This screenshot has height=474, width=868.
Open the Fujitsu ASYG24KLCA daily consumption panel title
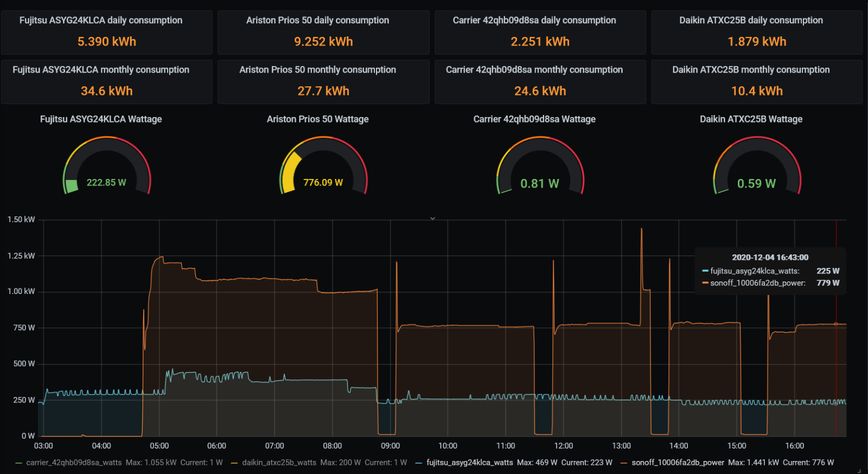[x=101, y=20]
